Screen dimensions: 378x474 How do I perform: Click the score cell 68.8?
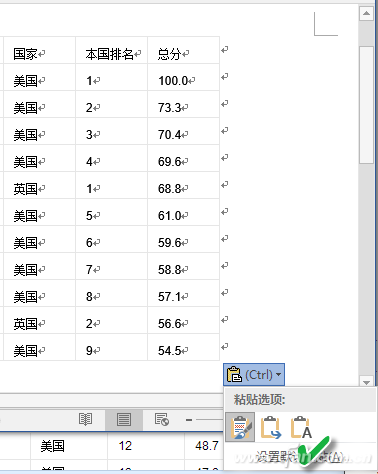tap(184, 185)
